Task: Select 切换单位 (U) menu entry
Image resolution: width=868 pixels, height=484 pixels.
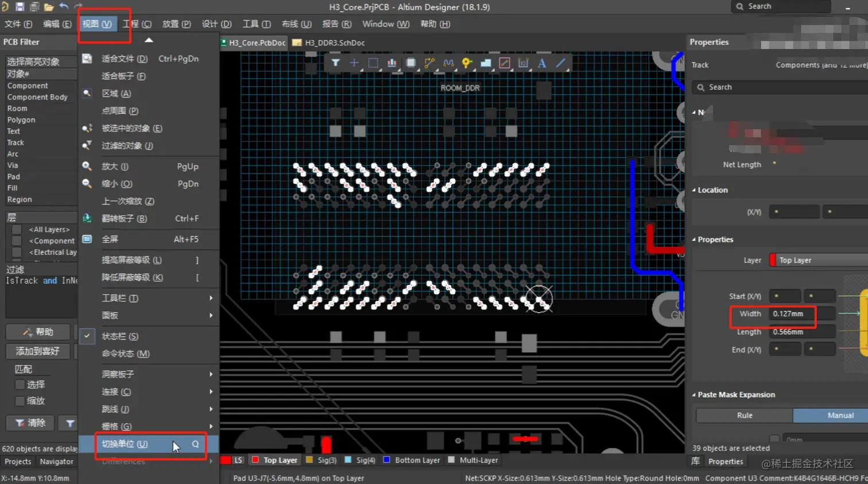Action: click(x=148, y=444)
